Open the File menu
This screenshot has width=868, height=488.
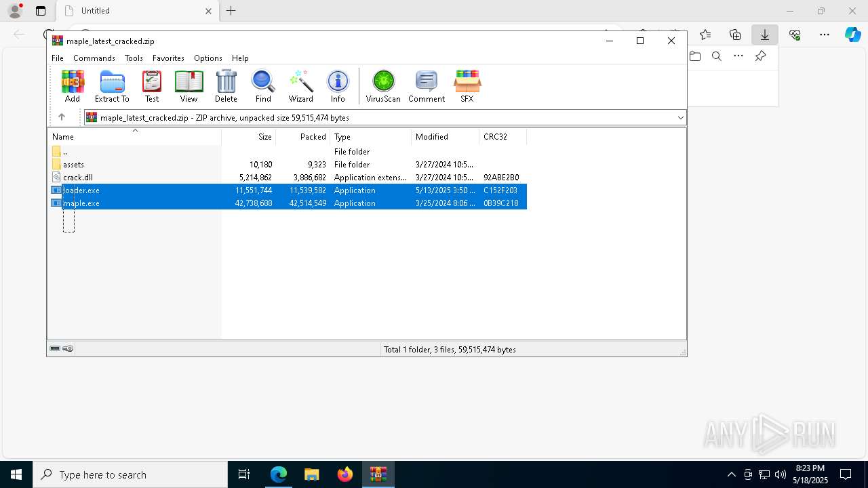(x=58, y=58)
